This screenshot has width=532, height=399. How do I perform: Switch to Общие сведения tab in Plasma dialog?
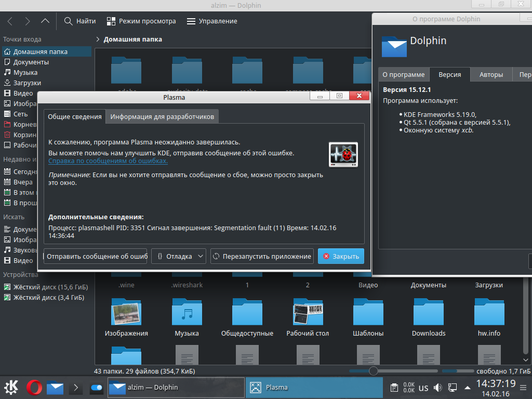(x=75, y=117)
